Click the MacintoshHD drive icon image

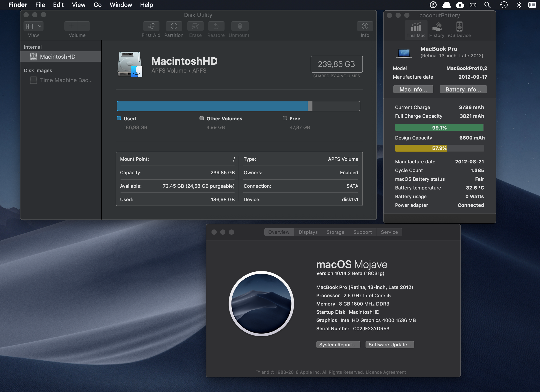(130, 64)
